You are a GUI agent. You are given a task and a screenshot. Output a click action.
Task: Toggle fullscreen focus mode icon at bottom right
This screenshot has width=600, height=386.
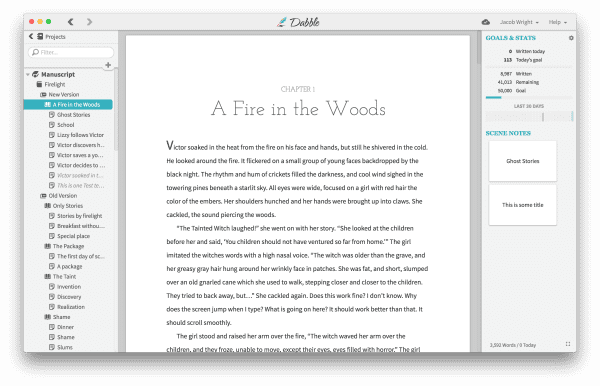568,344
